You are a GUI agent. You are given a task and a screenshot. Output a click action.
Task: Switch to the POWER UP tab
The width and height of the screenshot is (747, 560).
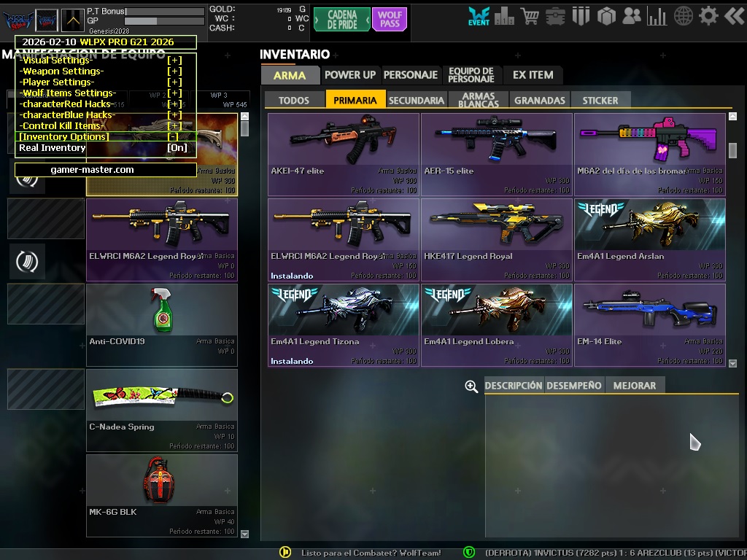[x=349, y=74]
